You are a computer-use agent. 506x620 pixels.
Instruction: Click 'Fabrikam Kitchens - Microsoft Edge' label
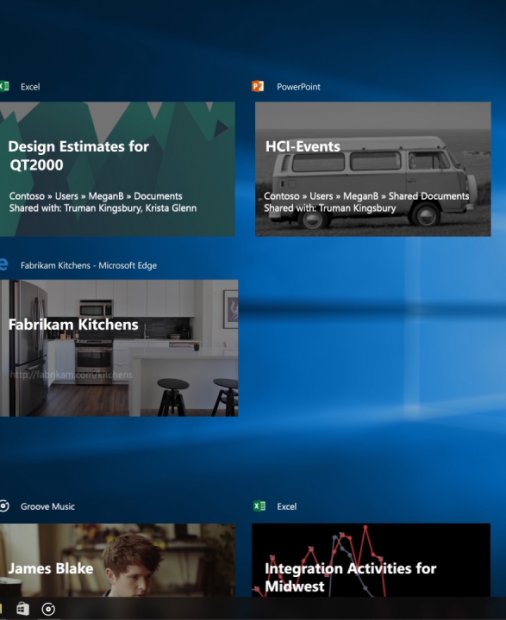tap(89, 265)
